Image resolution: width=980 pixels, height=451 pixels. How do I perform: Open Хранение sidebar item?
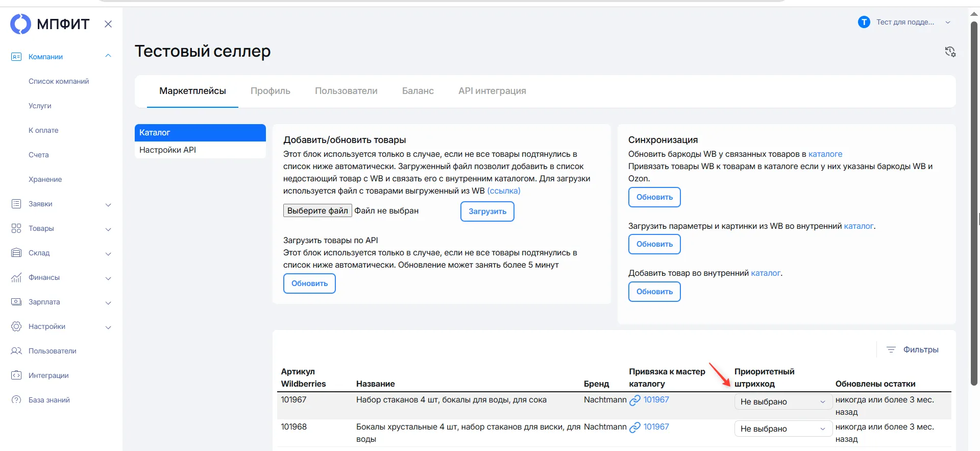[45, 179]
